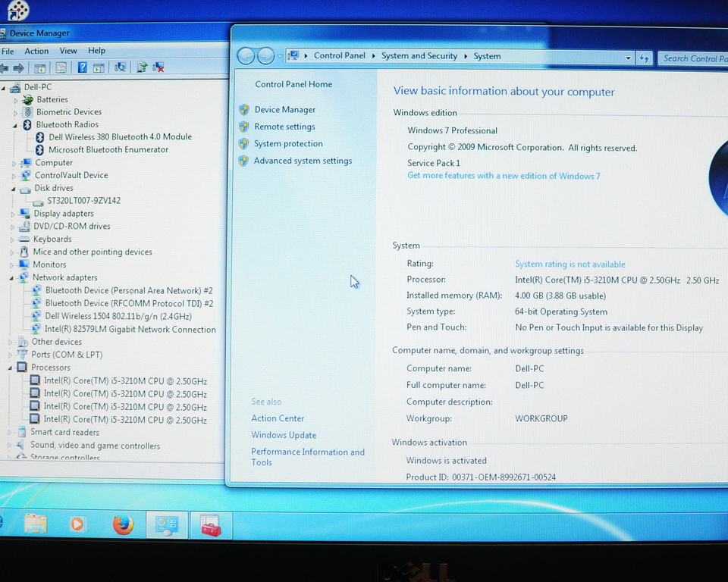Expand the Other devices node
This screenshot has height=582, width=728.
pyautogui.click(x=11, y=343)
